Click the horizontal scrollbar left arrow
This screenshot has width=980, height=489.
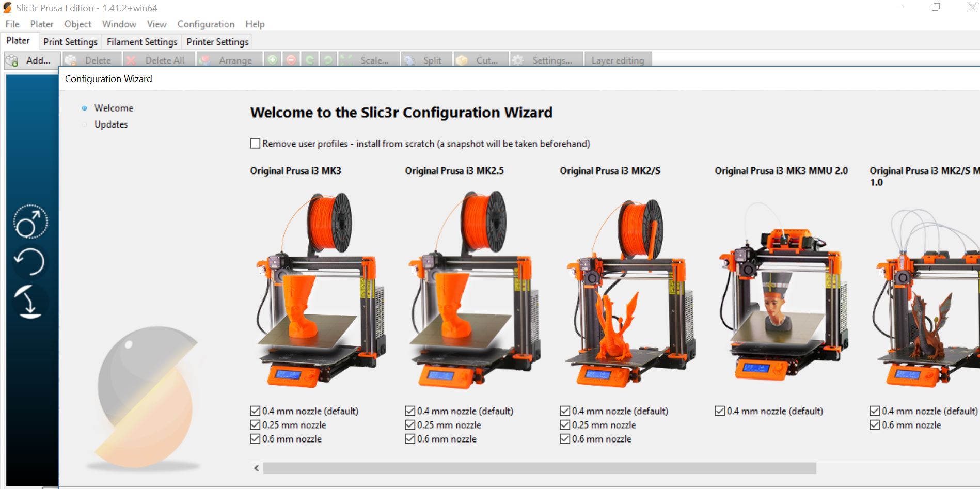point(256,468)
